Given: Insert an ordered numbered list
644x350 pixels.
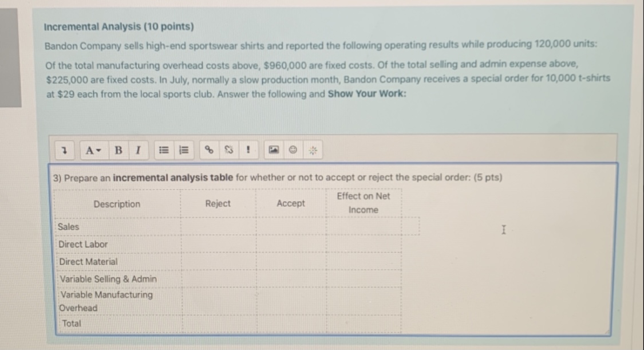Looking at the screenshot, I should coord(184,150).
